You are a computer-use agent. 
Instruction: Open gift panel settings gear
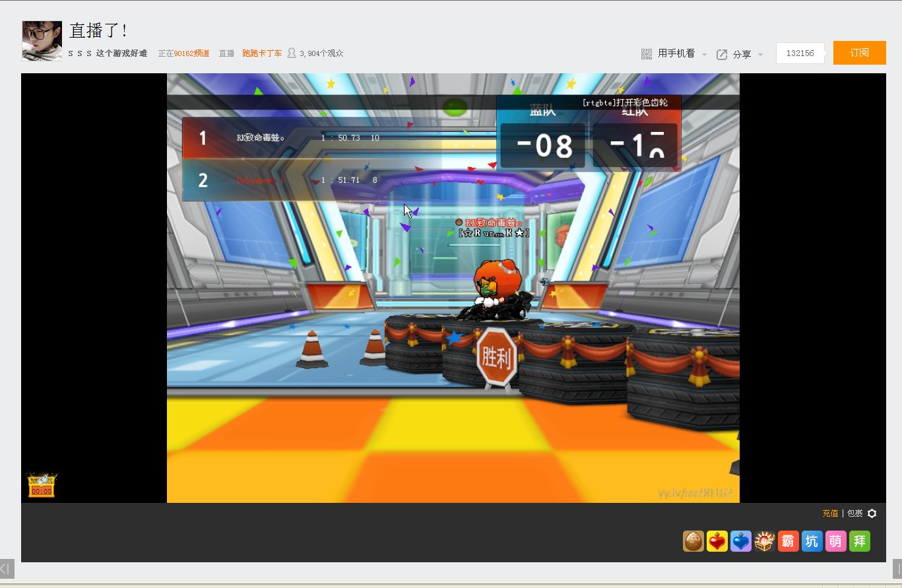(872, 513)
